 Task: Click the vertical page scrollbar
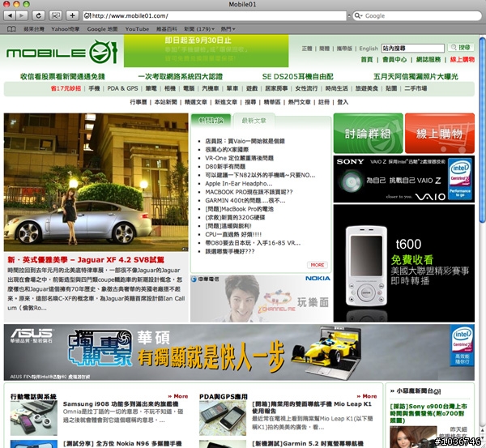tap(482, 130)
